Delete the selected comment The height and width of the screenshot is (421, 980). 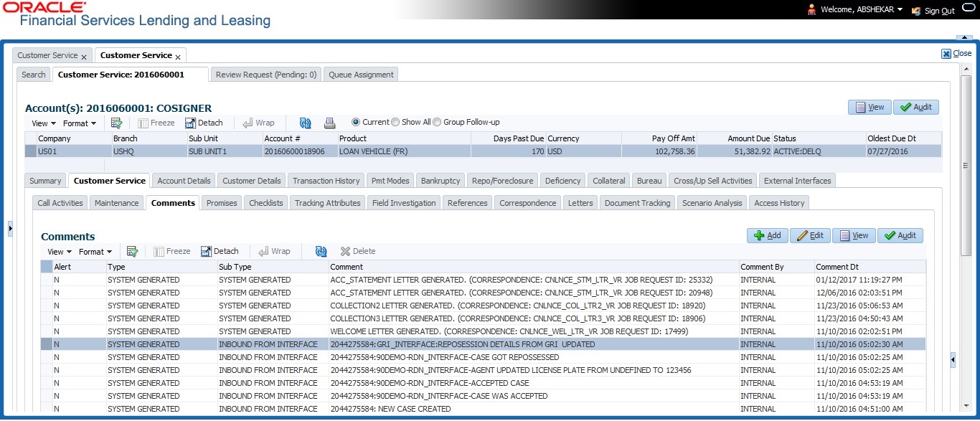click(x=358, y=251)
